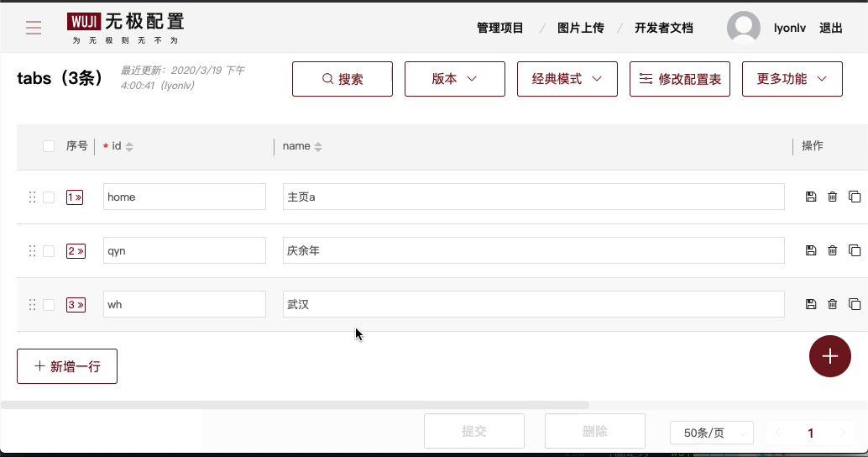Open the 版本 dropdown
Screen dimensions: 868x457
454,79
